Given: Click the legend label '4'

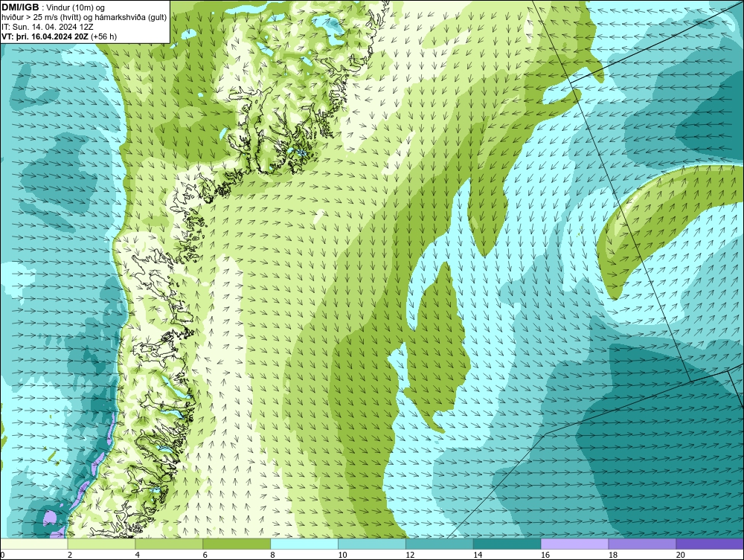Looking at the screenshot, I should 138,555.
